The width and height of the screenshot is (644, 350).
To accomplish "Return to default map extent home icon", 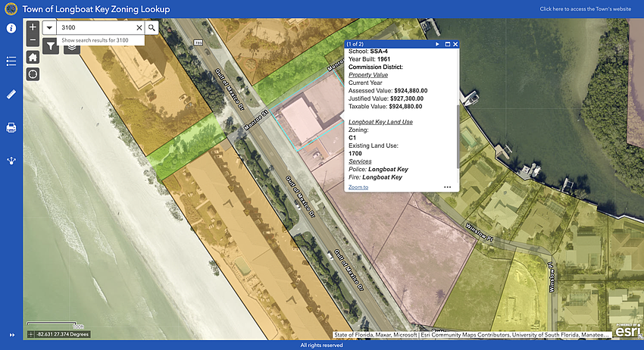I will 33,57.
